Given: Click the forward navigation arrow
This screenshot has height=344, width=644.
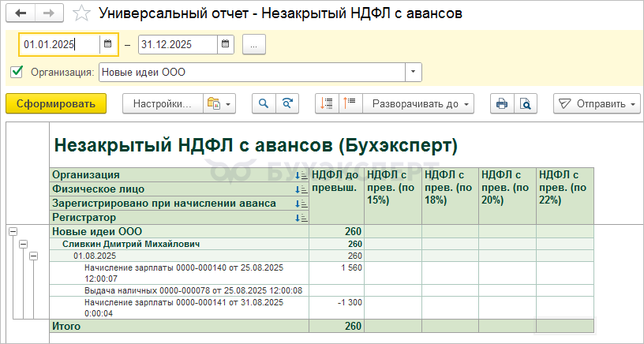Looking at the screenshot, I should coord(49,13).
